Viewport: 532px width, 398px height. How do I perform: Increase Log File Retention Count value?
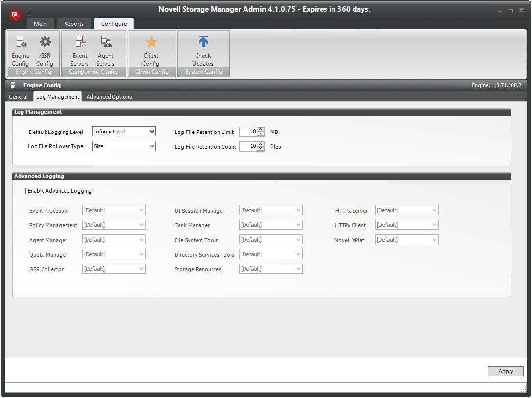[x=261, y=144]
